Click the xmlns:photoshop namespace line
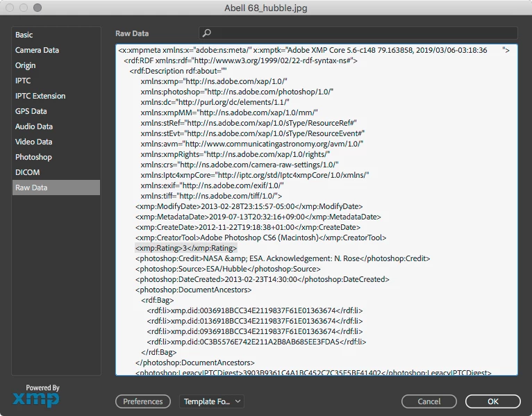 (237, 92)
